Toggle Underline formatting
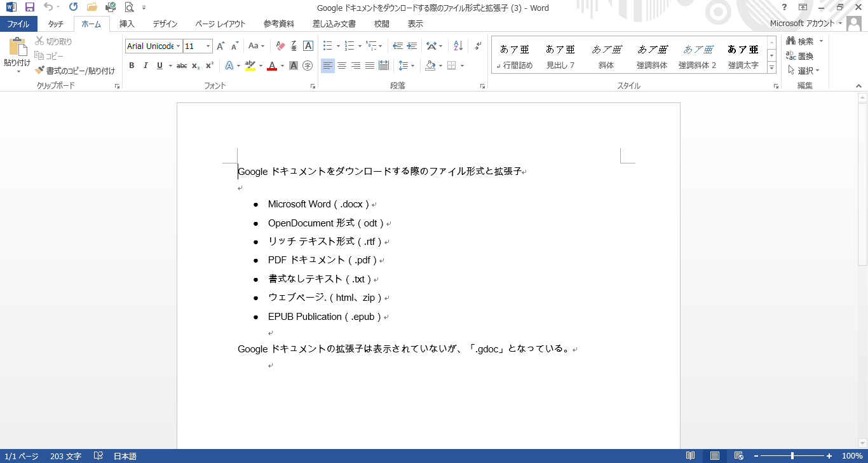 [x=159, y=66]
